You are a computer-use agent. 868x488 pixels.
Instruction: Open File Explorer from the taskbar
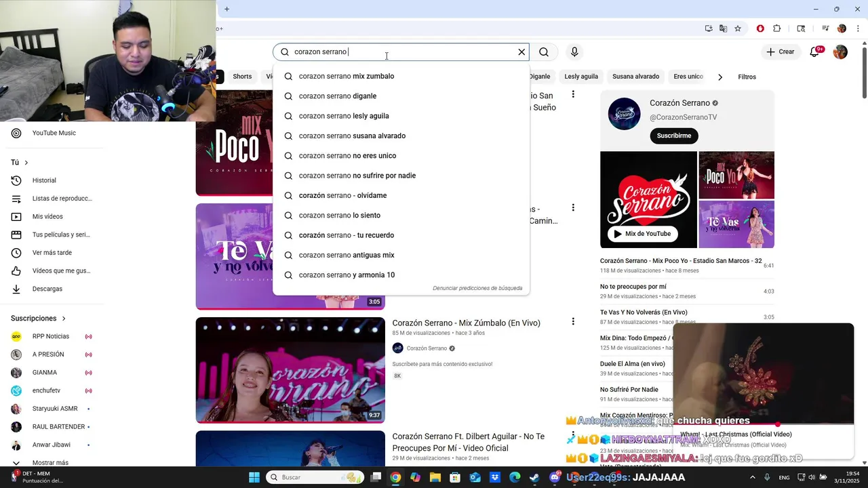(x=435, y=477)
